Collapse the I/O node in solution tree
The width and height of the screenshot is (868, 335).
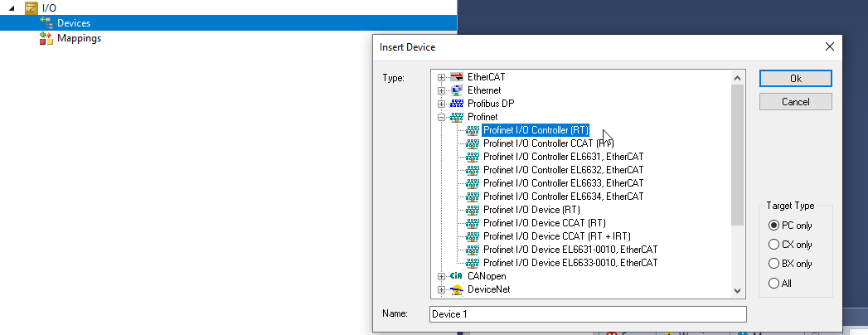click(x=12, y=8)
